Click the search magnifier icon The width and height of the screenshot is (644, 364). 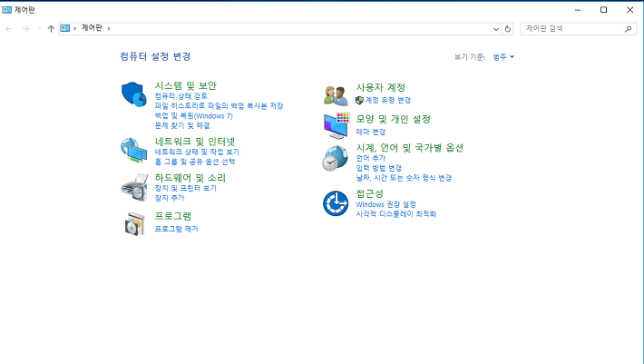point(628,29)
